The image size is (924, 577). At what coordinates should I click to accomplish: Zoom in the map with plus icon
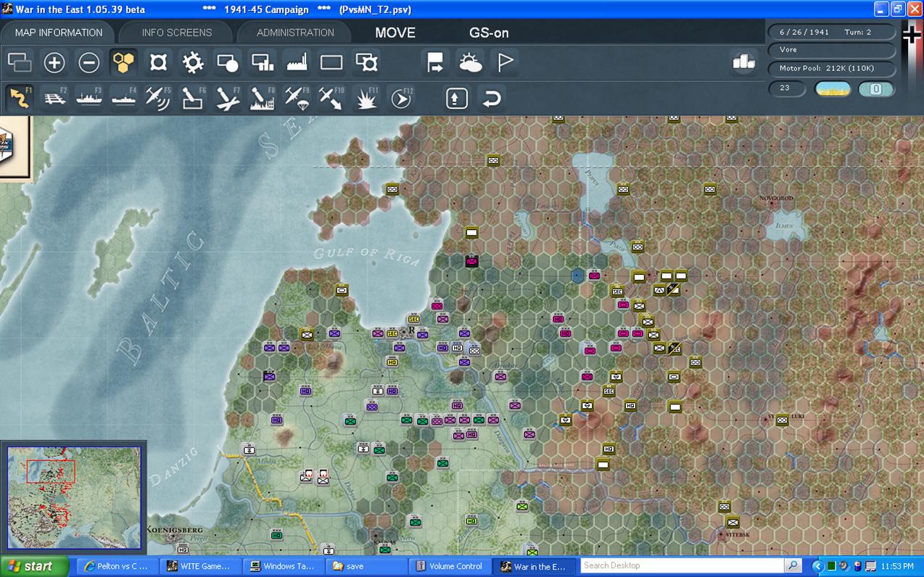pyautogui.click(x=54, y=62)
